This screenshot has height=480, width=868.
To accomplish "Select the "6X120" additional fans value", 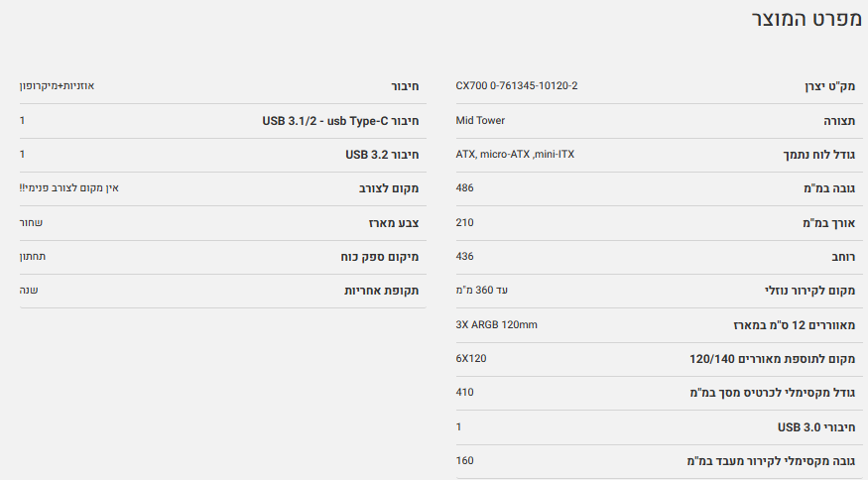I will coord(471,358).
